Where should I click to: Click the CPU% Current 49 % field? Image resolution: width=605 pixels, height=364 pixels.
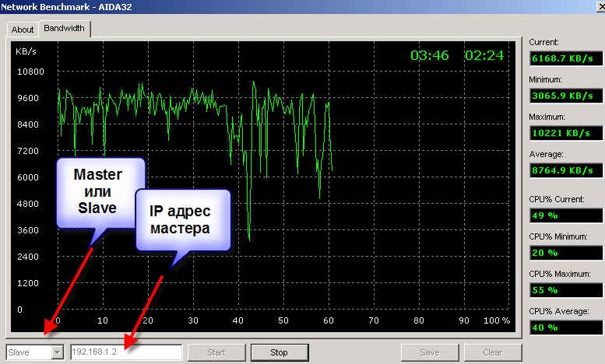[565, 215]
